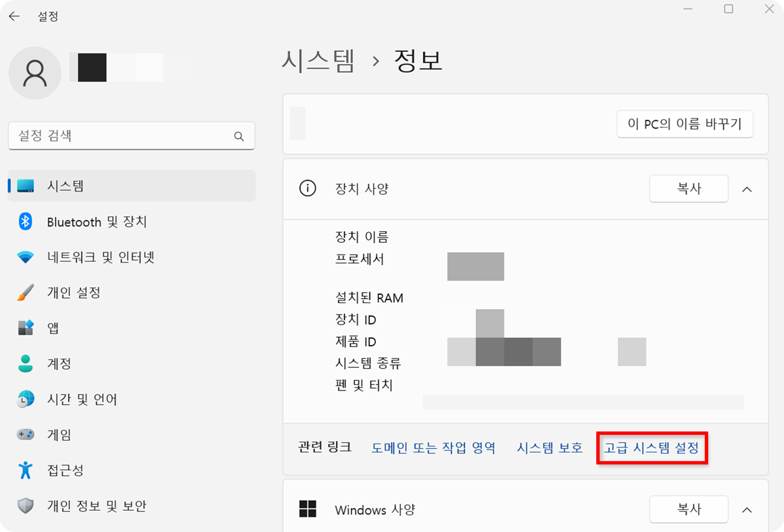Click 이 PC의 이름 바꾸기 button
Screen dimensions: 784x532
685,124
